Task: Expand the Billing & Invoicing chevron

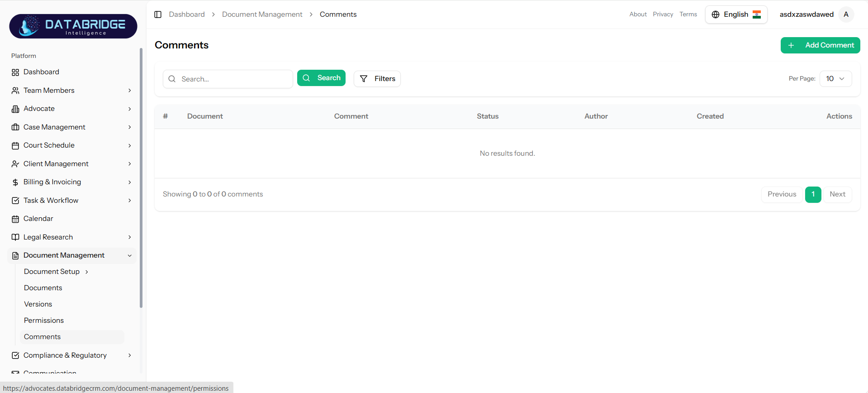Action: [130, 182]
